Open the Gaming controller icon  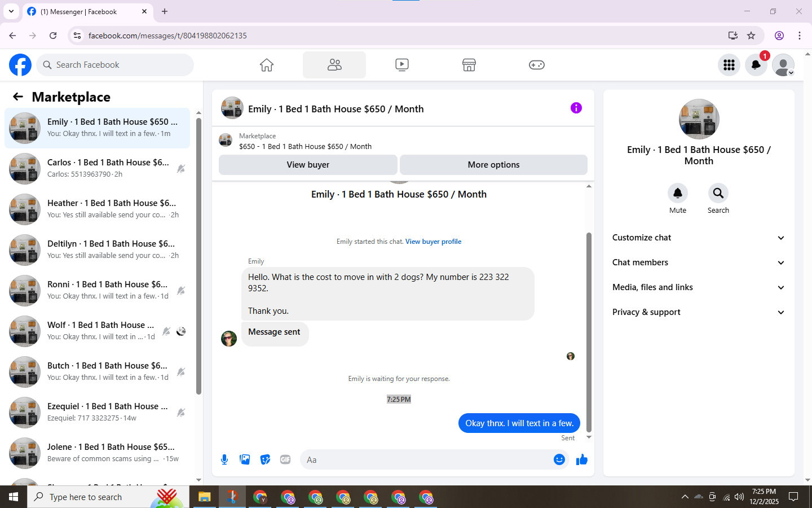click(x=537, y=65)
